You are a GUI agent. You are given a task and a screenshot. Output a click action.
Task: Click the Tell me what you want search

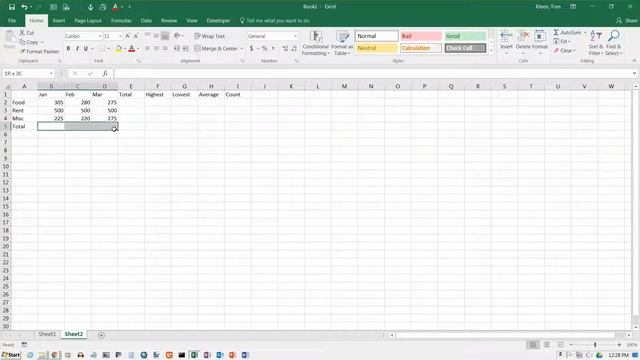pos(275,20)
